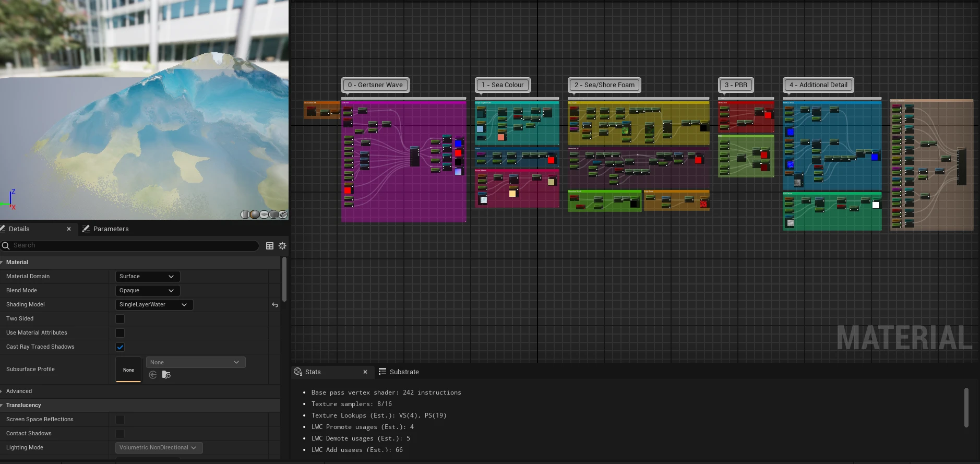
Task: Open Details panel settings gear
Action: click(x=282, y=246)
